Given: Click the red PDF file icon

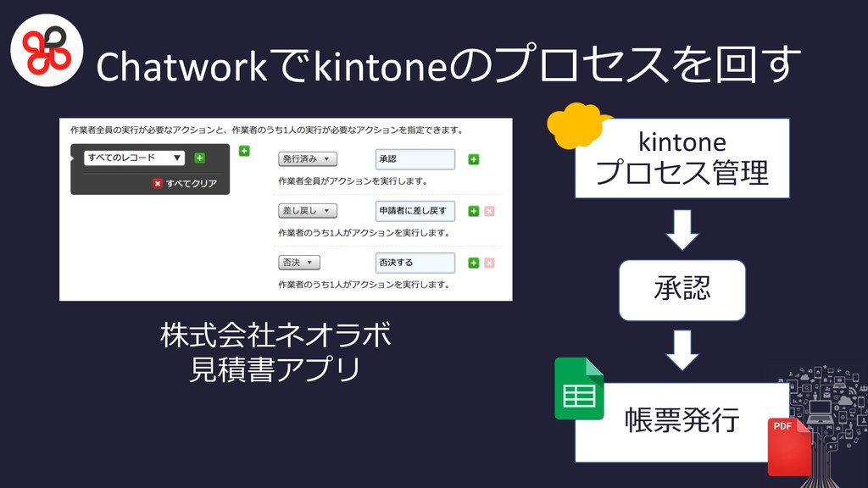Looking at the screenshot, I should 789,447.
